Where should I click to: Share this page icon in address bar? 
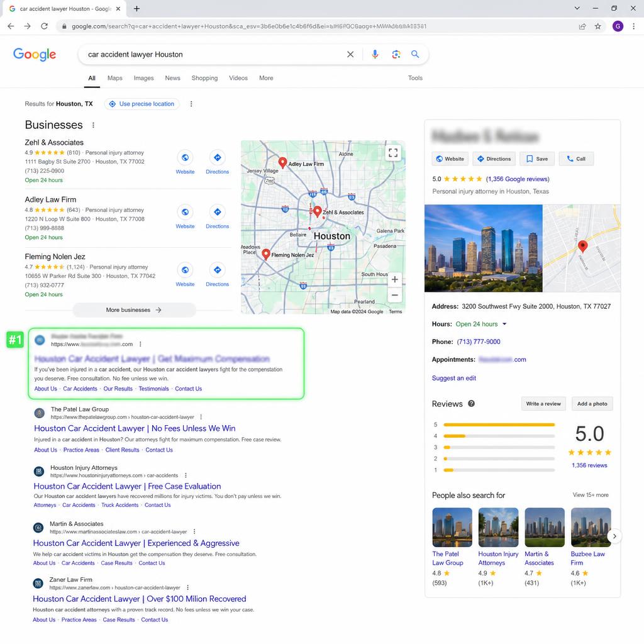point(582,26)
